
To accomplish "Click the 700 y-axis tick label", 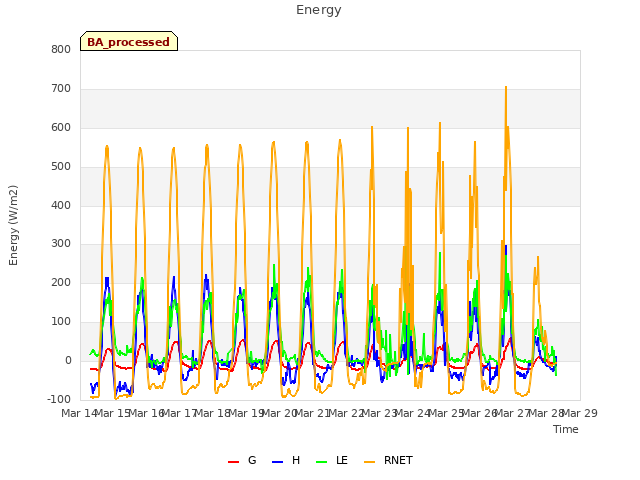I will click(x=61, y=89).
